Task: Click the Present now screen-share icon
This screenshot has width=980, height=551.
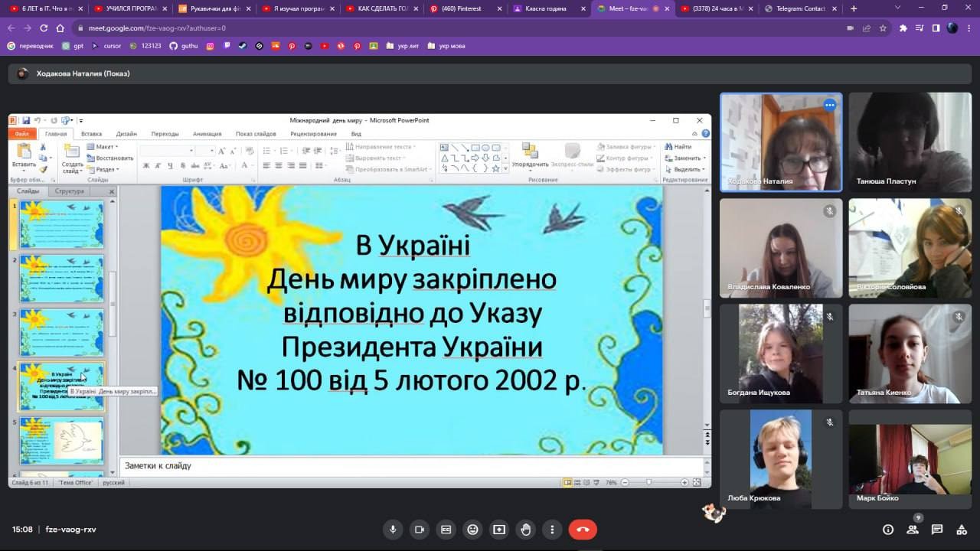Action: click(x=499, y=530)
